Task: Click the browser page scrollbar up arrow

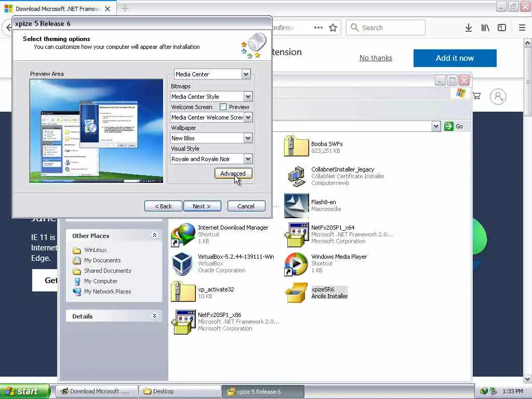Action: click(528, 43)
